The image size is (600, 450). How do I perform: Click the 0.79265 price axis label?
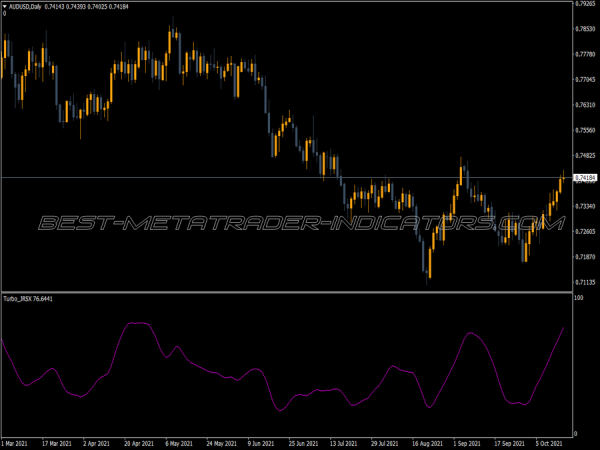pos(585,4)
